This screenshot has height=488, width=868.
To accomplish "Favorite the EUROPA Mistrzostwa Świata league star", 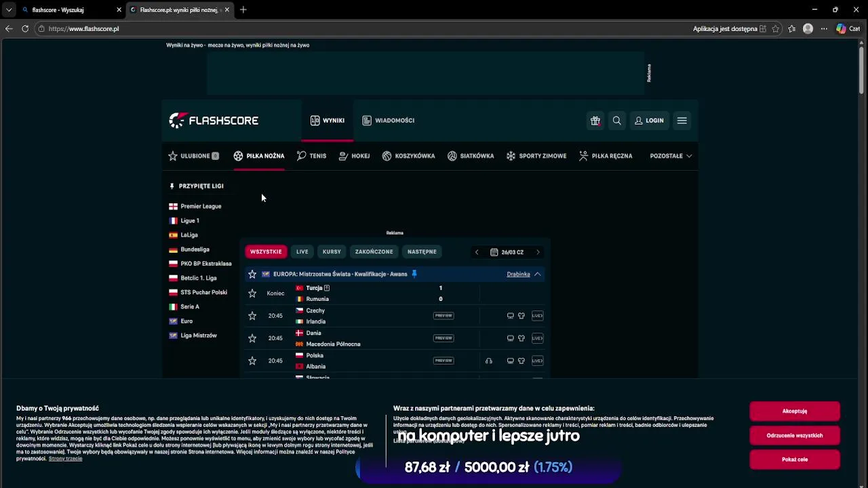I will [252, 274].
